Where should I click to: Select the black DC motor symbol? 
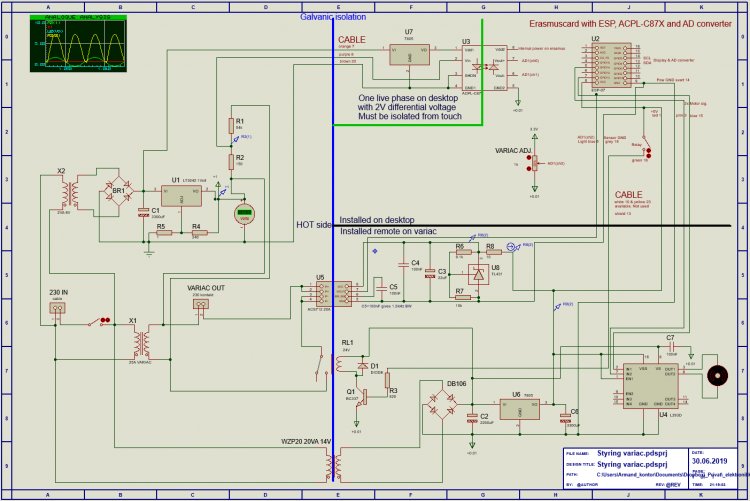[x=717, y=375]
